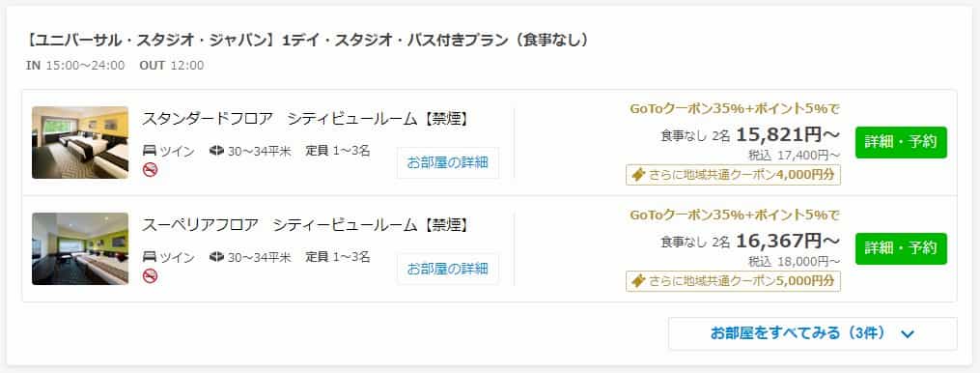Expand お部屋をすべてみる (3件) list
980x373 pixels.
pos(813,333)
